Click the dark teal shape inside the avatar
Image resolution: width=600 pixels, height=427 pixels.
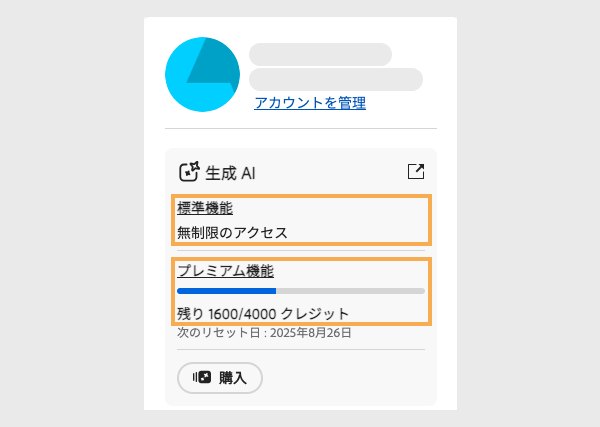(x=210, y=63)
